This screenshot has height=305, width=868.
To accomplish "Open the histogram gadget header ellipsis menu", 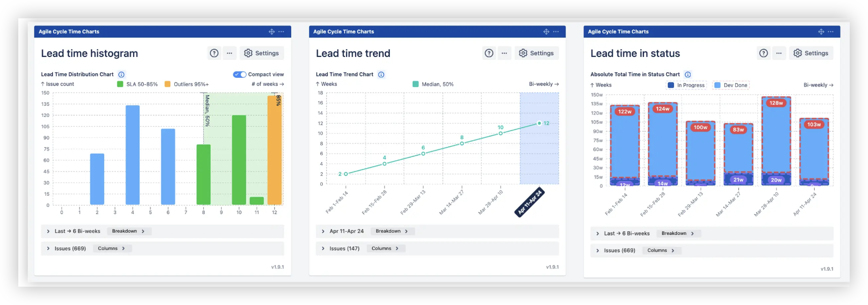I will tap(281, 32).
